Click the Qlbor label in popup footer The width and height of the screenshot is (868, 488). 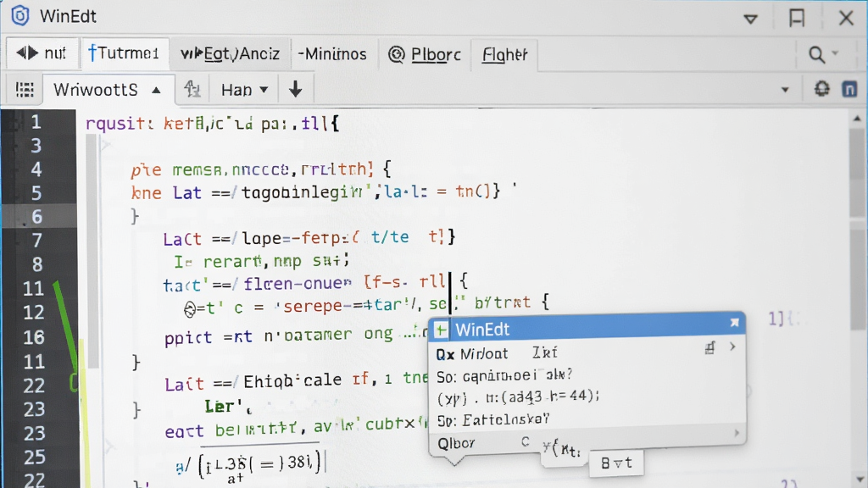pyautogui.click(x=456, y=444)
